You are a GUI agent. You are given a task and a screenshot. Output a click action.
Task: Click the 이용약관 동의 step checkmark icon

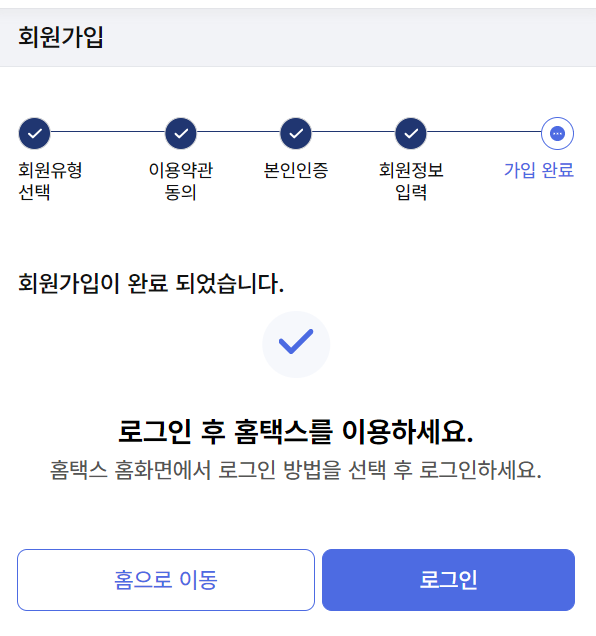(x=181, y=133)
